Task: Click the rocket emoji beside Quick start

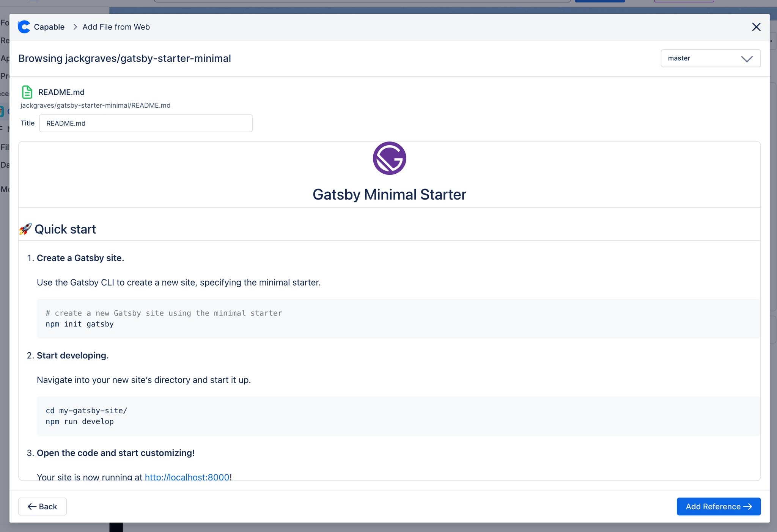Action: coord(25,229)
